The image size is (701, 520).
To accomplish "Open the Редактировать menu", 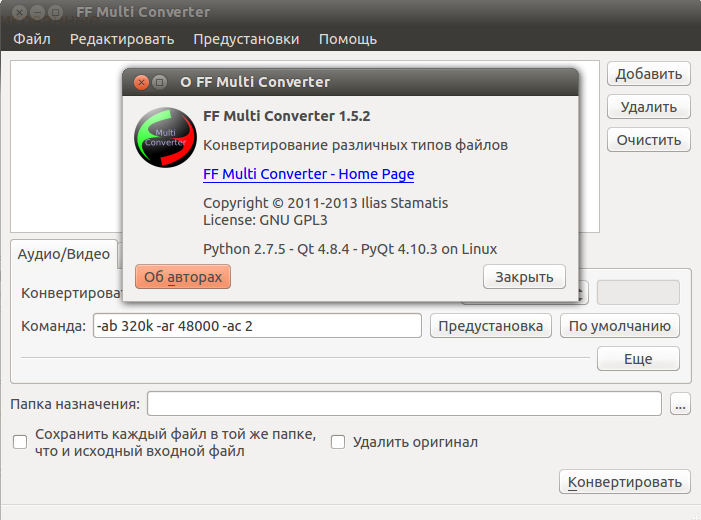I will click(x=122, y=39).
